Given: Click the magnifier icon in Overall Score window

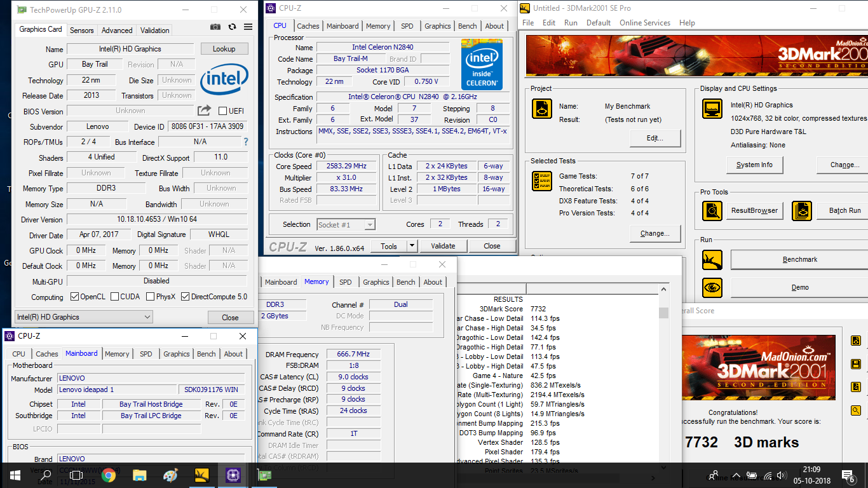Looking at the screenshot, I should [x=856, y=410].
